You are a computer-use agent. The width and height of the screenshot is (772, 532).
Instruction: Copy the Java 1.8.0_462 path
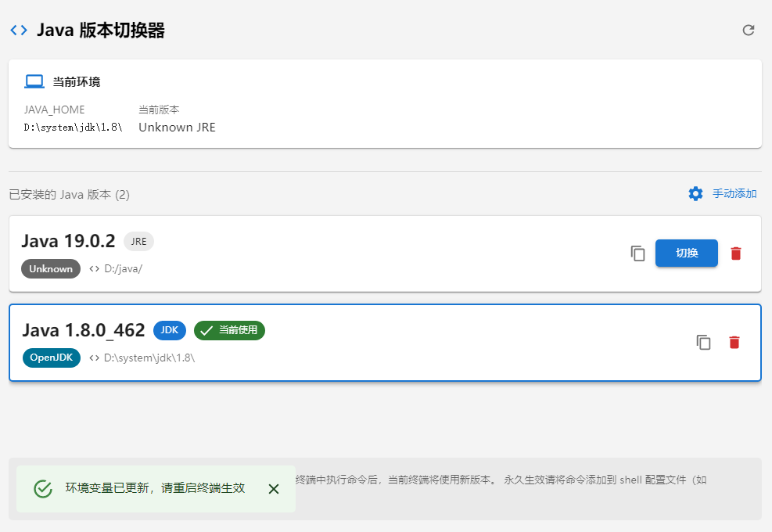[704, 343]
